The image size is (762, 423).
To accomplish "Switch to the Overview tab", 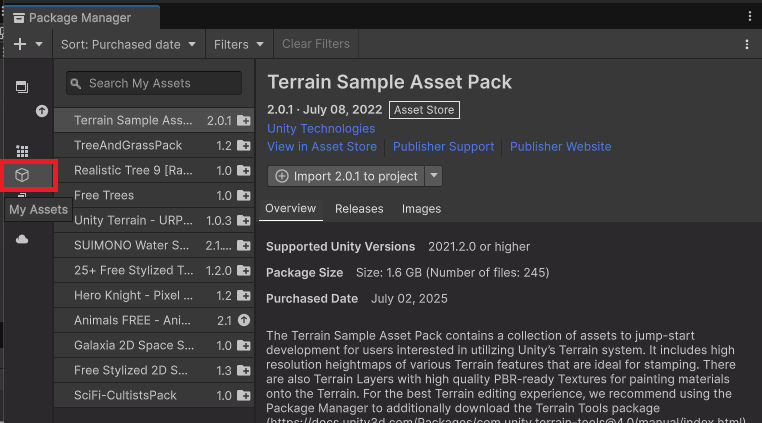I will tap(290, 209).
